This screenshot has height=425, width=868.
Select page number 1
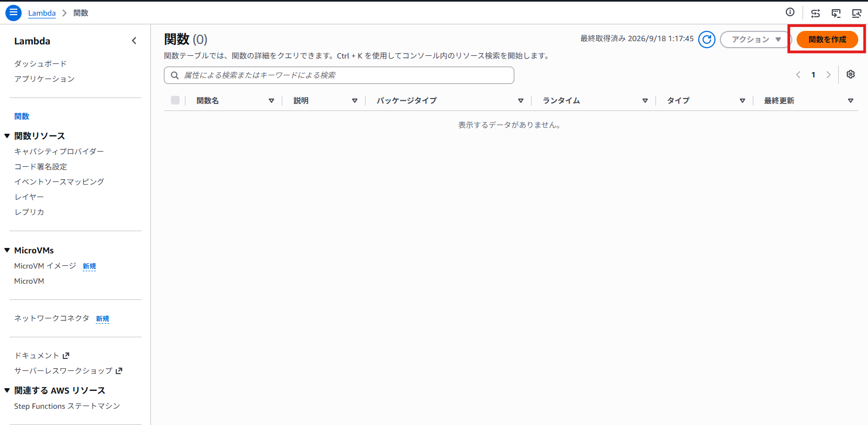coord(813,75)
